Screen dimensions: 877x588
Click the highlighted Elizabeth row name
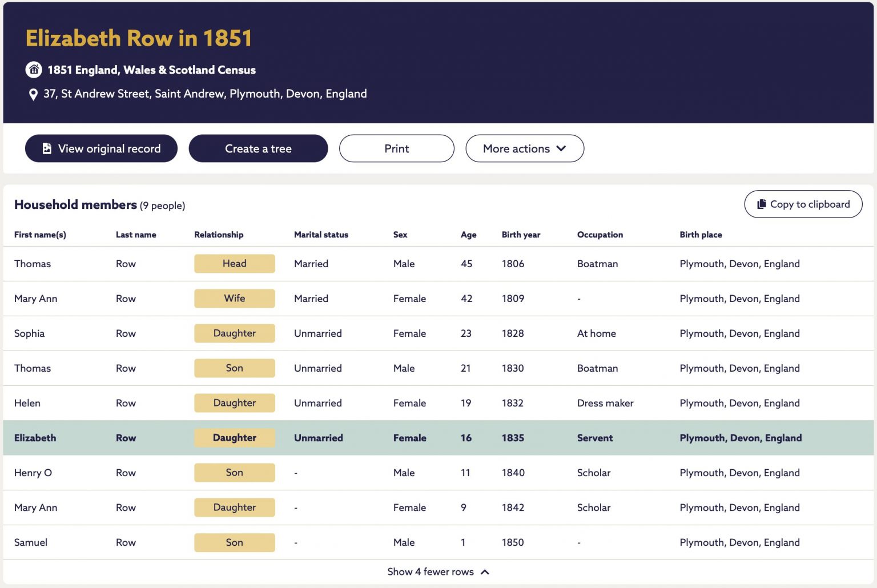point(35,438)
